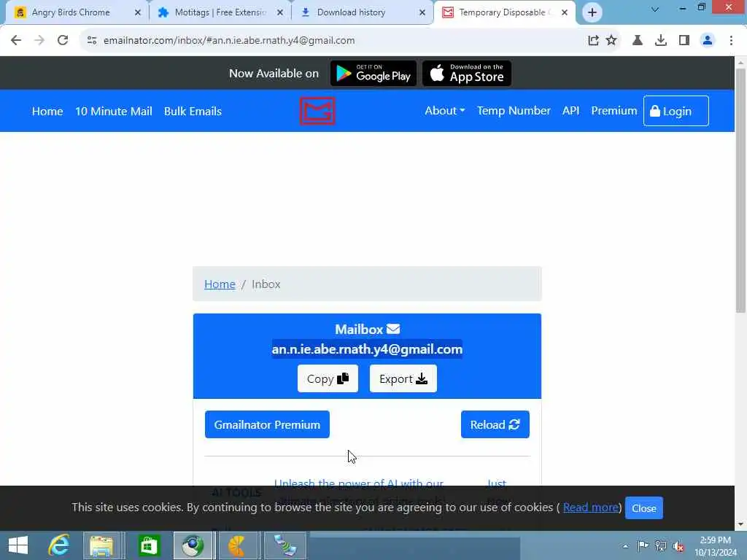The image size is (747, 560).
Task: Launch Internet Explorer from taskbar
Action: [x=59, y=545]
